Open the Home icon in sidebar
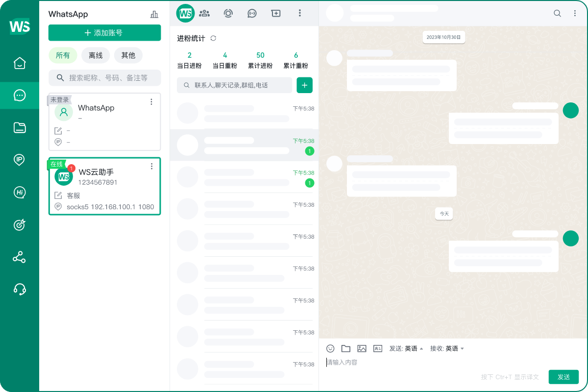 [x=20, y=63]
